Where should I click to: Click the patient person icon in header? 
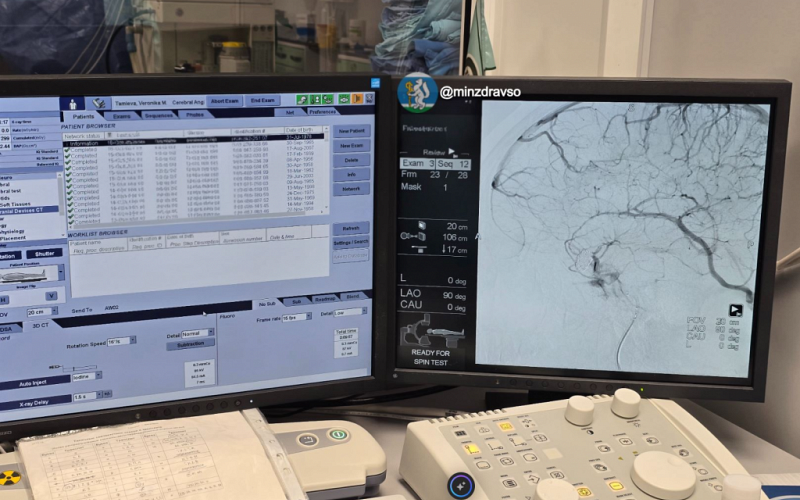(x=72, y=104)
